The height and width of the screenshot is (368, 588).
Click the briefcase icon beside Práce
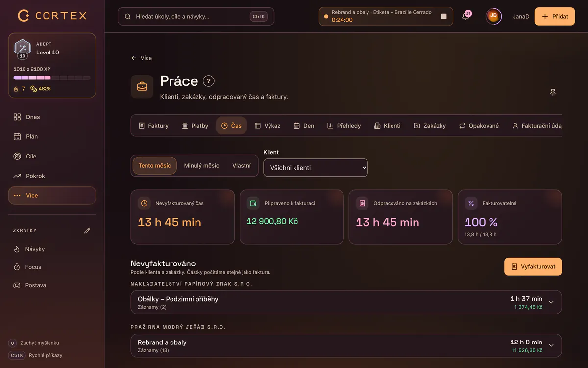point(142,87)
